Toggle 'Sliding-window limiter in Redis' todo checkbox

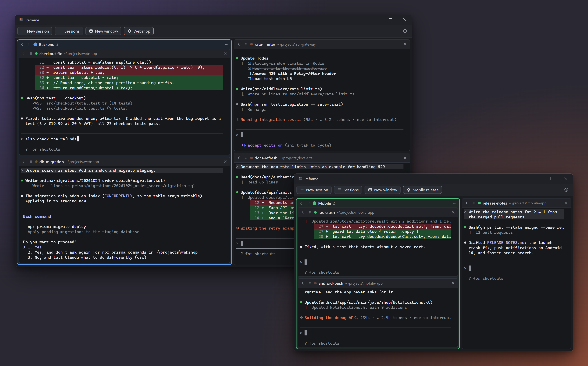coord(249,63)
